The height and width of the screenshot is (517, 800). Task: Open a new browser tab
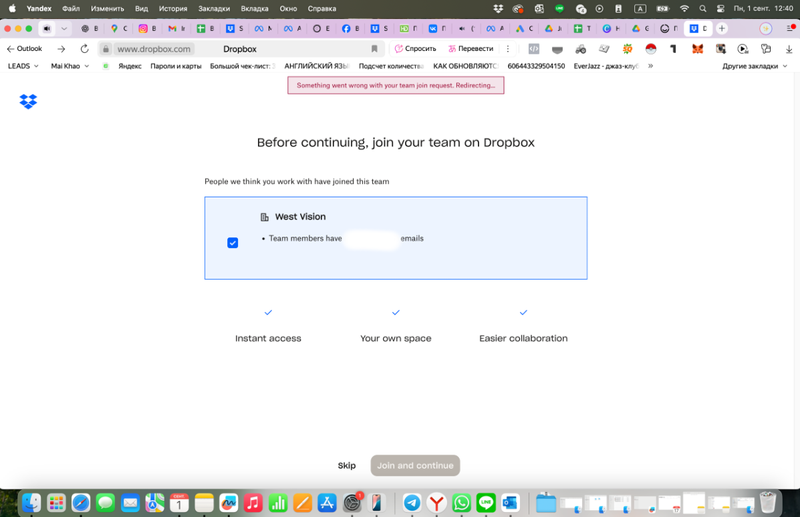click(x=721, y=29)
